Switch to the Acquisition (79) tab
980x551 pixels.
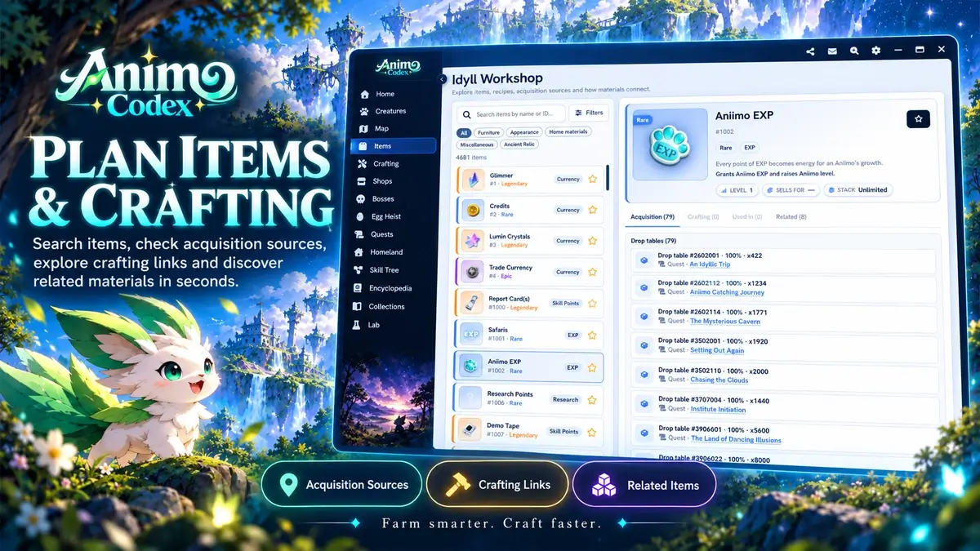[x=653, y=217]
